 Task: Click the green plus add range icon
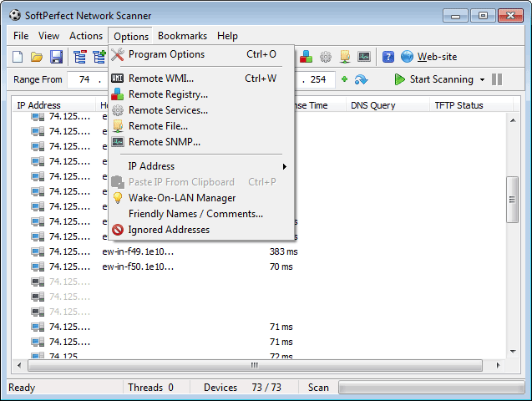tap(344, 79)
